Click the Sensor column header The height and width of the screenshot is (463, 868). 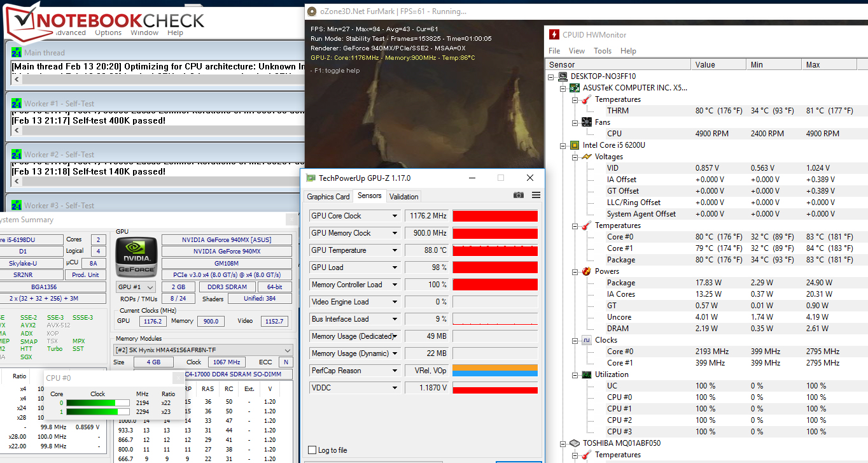[x=619, y=64]
